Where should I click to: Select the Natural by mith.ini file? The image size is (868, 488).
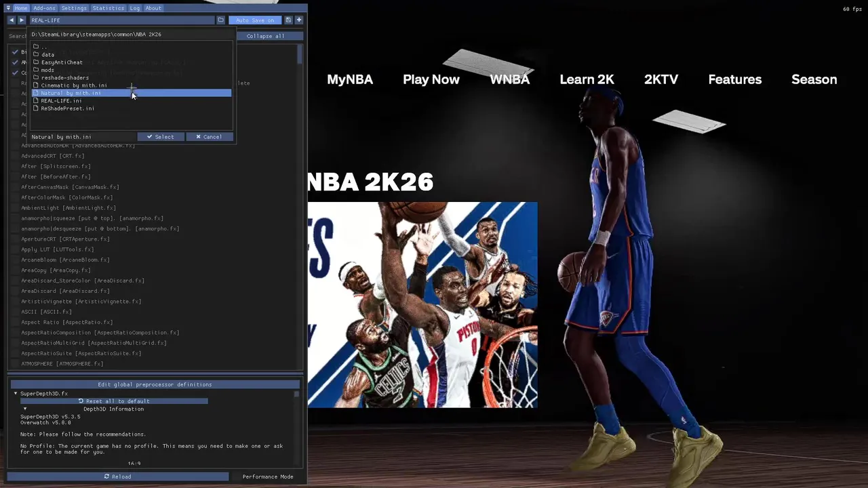pyautogui.click(x=132, y=93)
